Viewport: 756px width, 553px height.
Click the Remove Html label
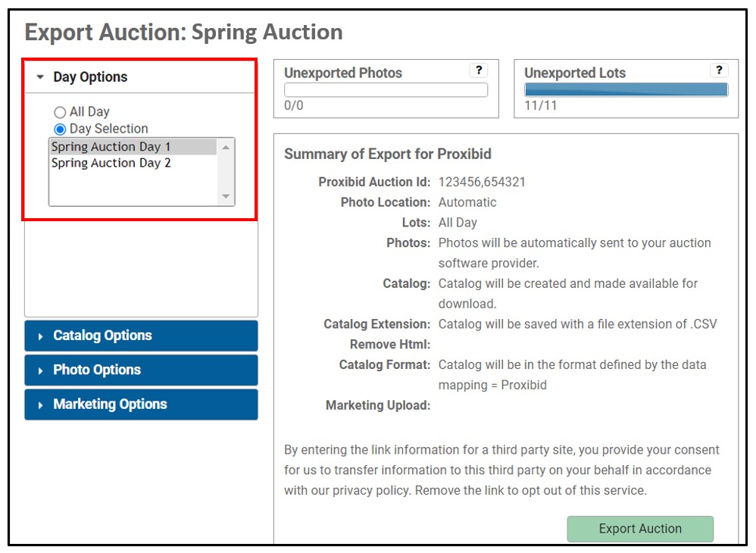[390, 344]
